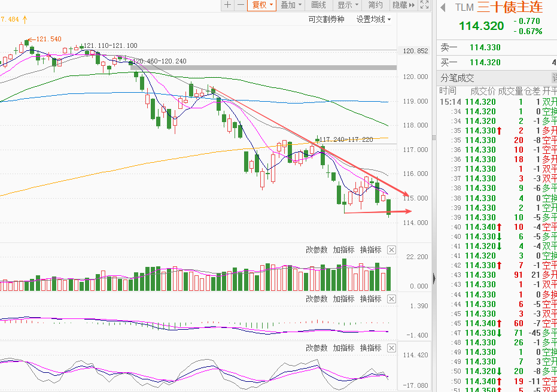Click the latest price 114.320 quote
The width and height of the screenshot is (557, 392).
[482, 26]
